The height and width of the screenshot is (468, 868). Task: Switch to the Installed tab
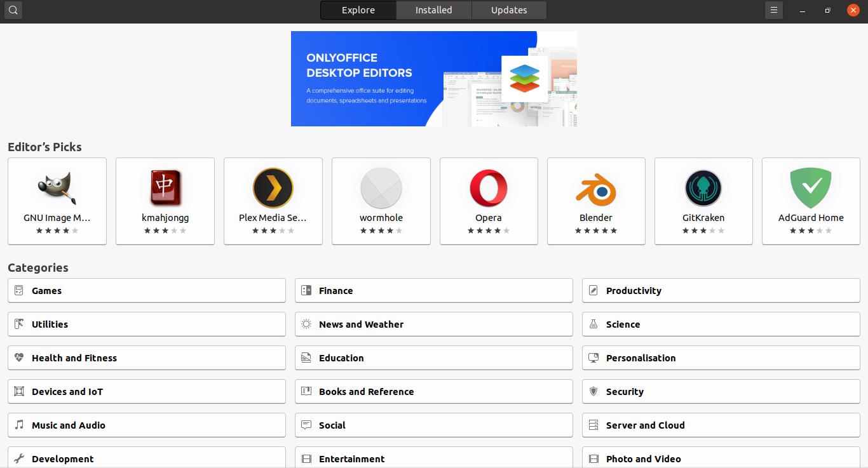[433, 10]
